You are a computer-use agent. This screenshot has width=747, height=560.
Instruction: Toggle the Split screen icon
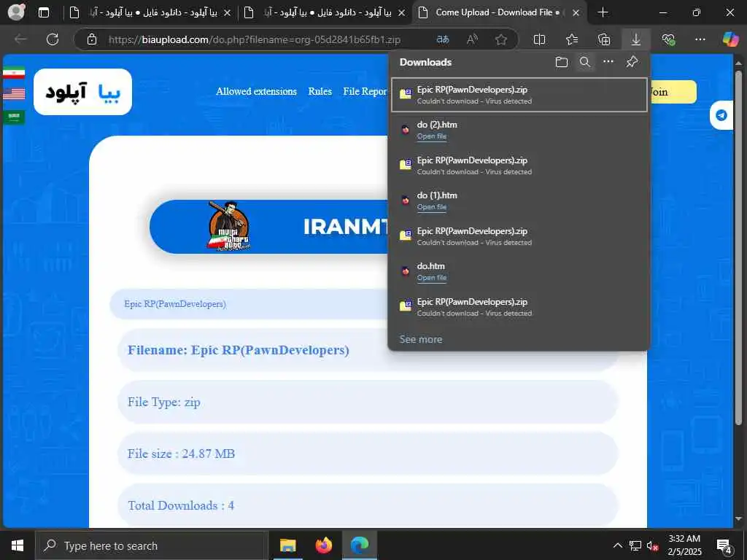[539, 39]
